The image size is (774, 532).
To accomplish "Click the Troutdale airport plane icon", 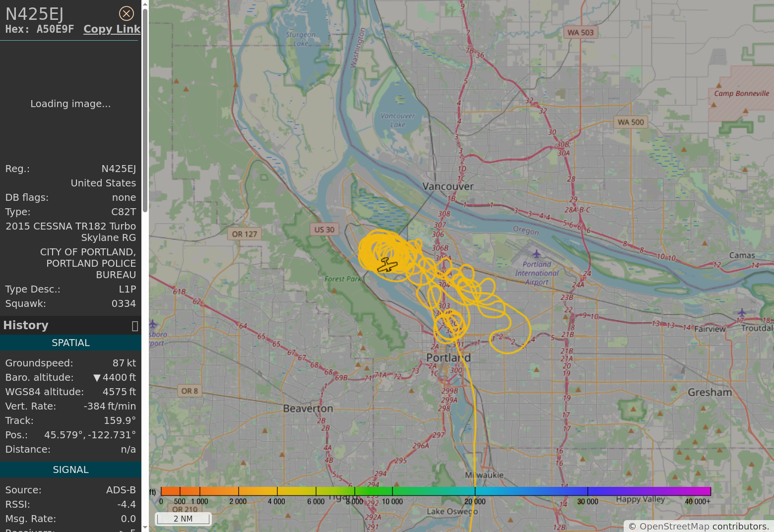I will tap(741, 313).
